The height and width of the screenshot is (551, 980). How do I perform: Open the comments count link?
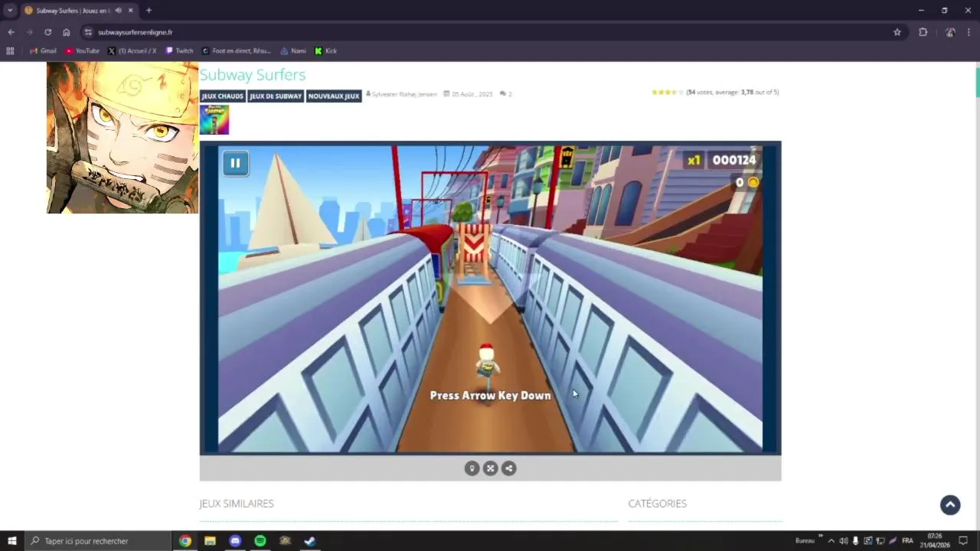point(506,94)
